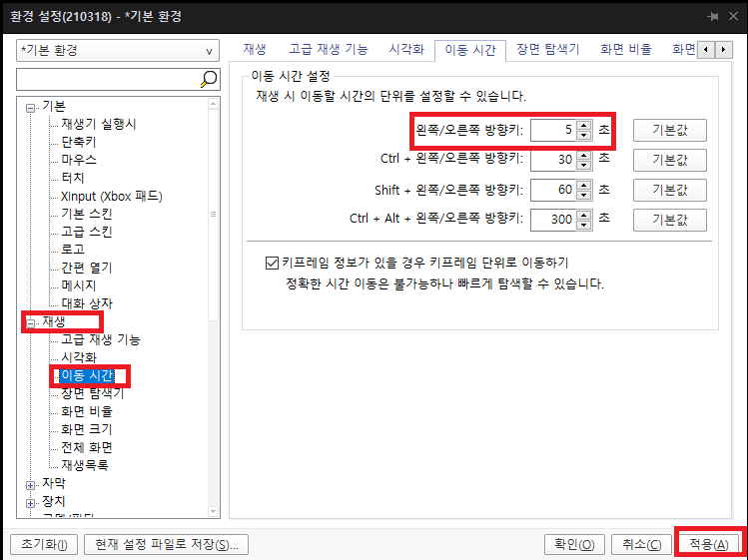Select 고급 재생 기능 tree item
Viewport: 748px width, 560px height.
click(x=101, y=339)
